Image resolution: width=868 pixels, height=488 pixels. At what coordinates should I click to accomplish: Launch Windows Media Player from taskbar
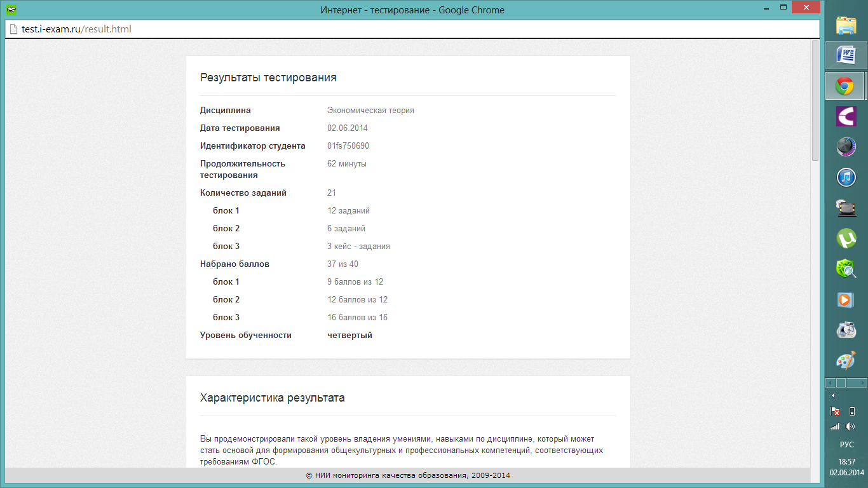846,299
